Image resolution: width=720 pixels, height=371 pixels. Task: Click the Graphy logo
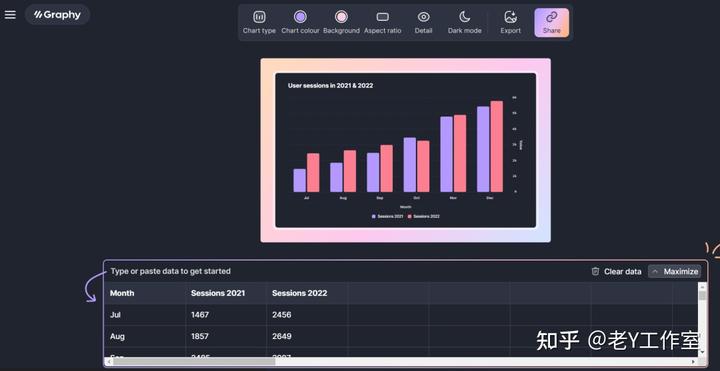(57, 15)
